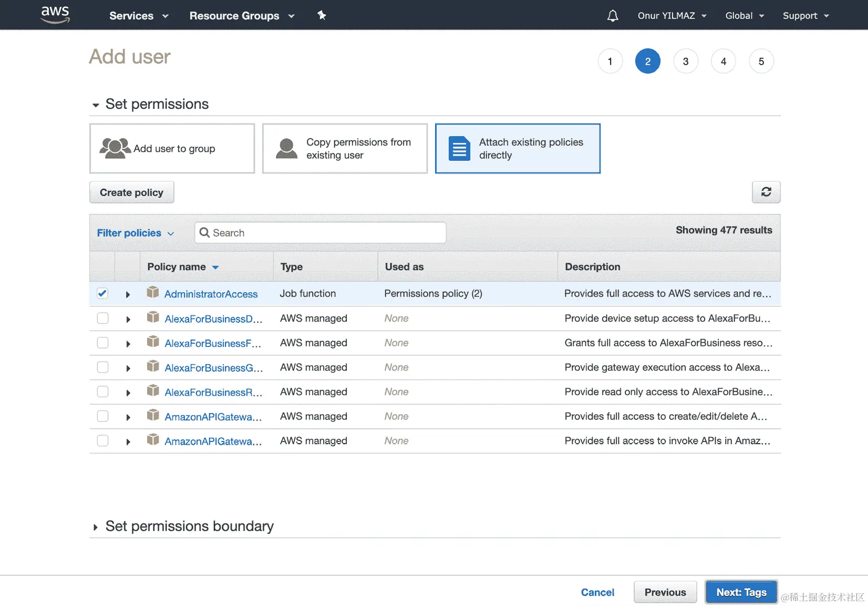Open the Global region menu
The image size is (868, 606).
[x=745, y=16]
